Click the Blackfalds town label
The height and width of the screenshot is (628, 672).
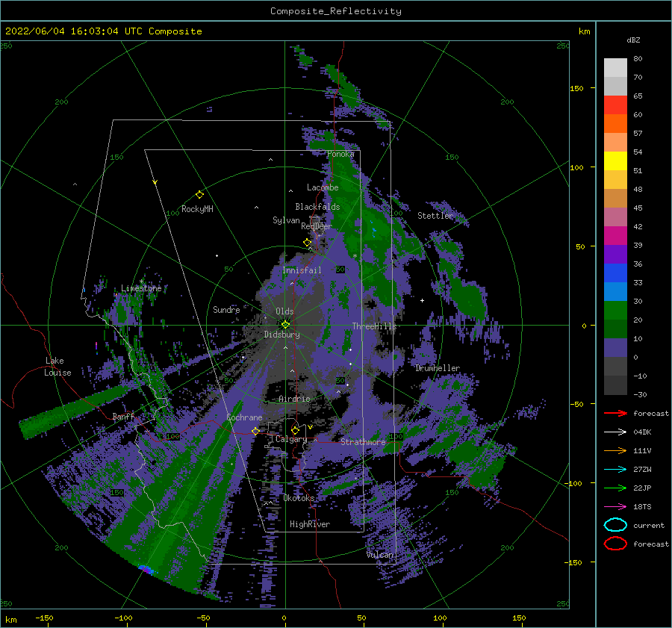coord(317,207)
